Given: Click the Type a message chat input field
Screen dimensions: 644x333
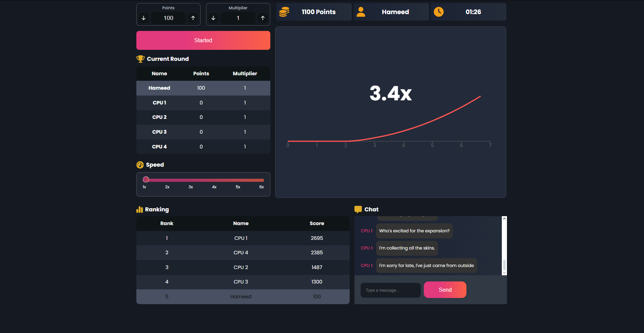Looking at the screenshot, I should (x=390, y=290).
